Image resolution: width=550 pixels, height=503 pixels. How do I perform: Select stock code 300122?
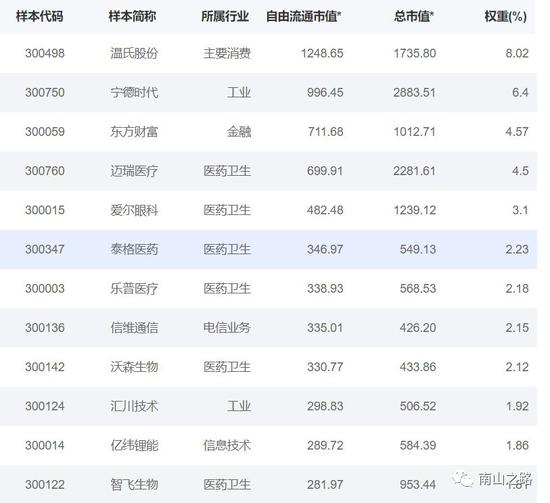(45, 485)
